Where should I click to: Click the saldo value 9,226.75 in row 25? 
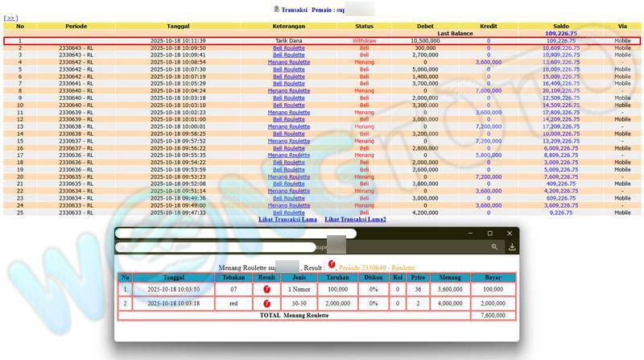pos(560,213)
